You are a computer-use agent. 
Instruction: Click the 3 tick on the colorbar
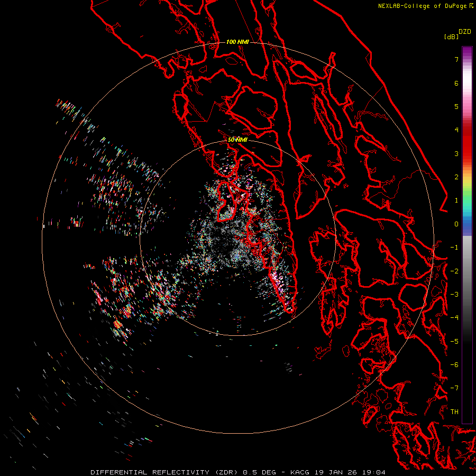456,153
